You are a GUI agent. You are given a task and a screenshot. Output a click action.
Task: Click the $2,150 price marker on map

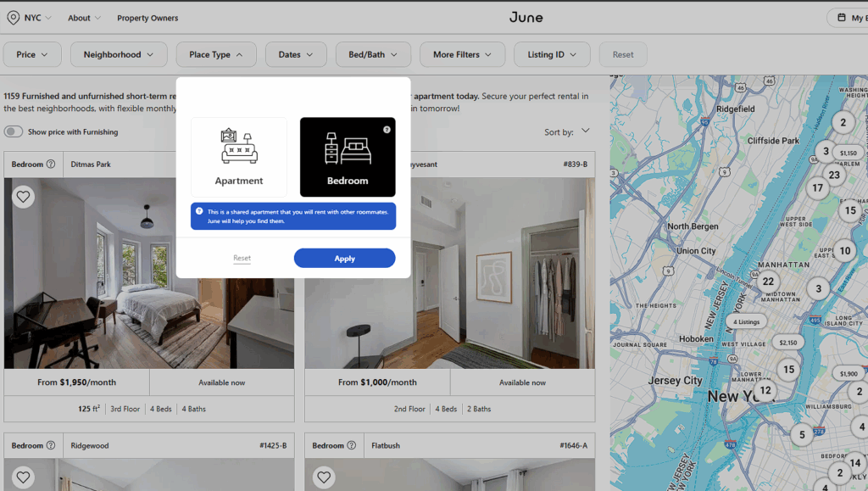pyautogui.click(x=787, y=343)
